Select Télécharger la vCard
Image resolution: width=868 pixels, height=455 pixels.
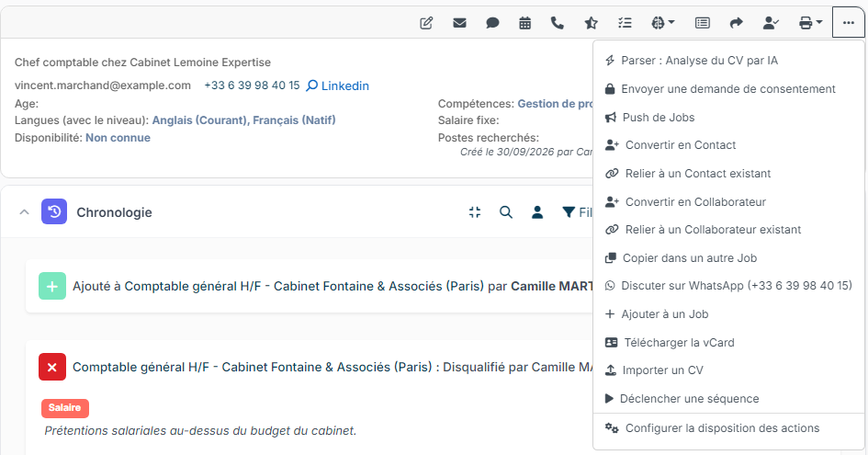pos(728,343)
